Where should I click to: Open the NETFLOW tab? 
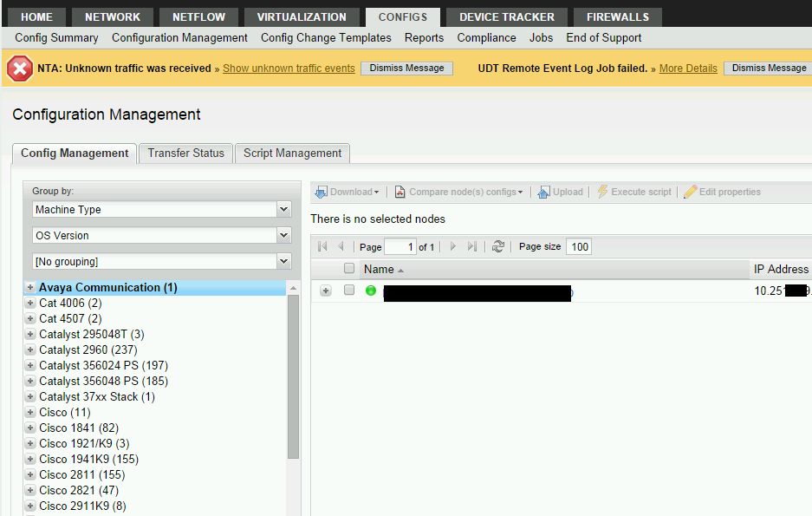(198, 17)
